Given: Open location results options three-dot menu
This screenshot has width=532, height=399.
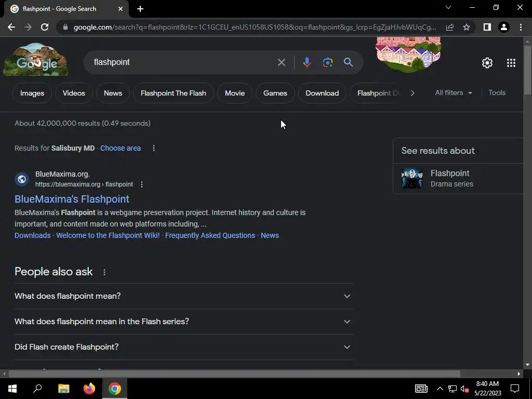Looking at the screenshot, I should click(x=154, y=148).
